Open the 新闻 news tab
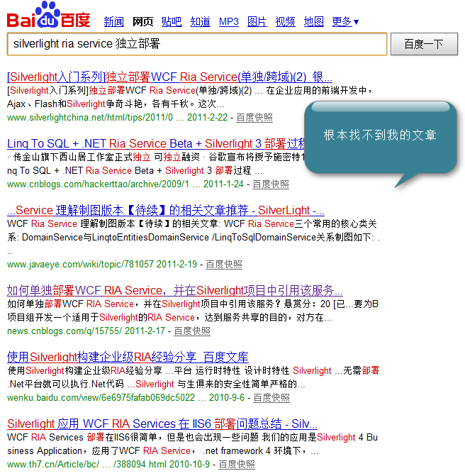The image size is (465, 476). click(113, 22)
